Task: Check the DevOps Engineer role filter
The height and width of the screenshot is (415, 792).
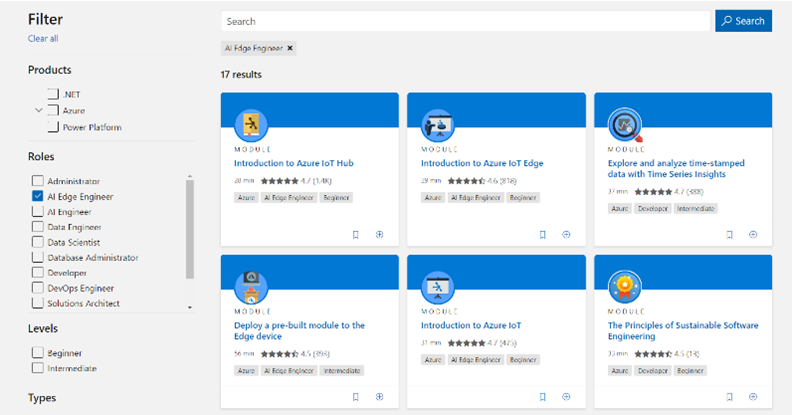Action: [37, 288]
